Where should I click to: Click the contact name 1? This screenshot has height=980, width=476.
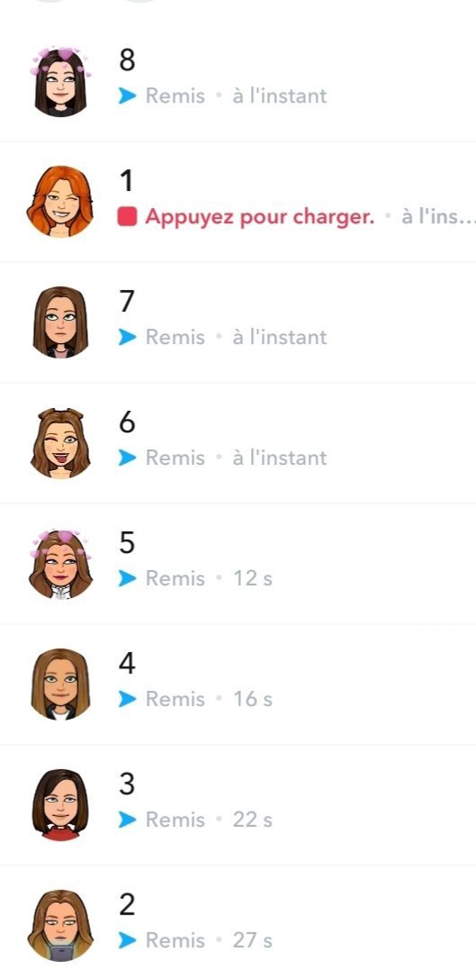click(x=126, y=181)
